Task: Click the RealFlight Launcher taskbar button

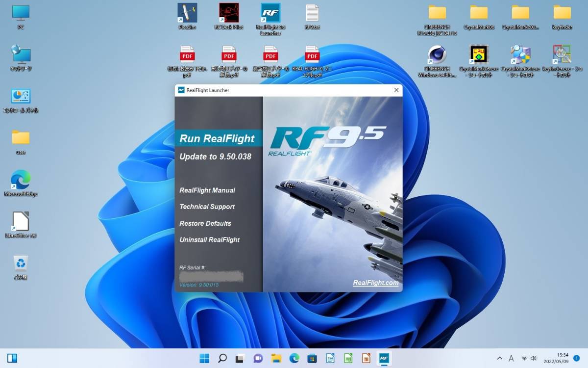Action: coord(384,358)
